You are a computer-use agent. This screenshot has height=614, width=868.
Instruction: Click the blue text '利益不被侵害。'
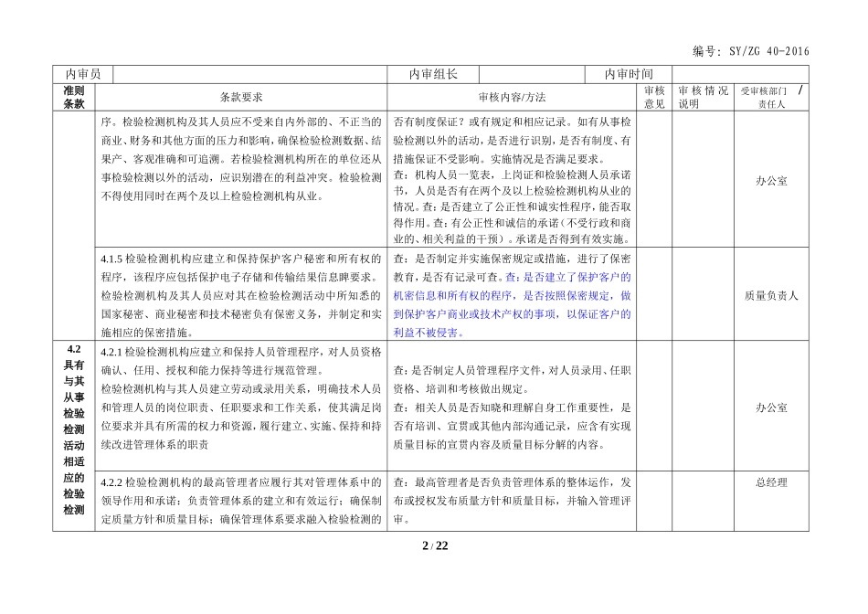point(429,333)
